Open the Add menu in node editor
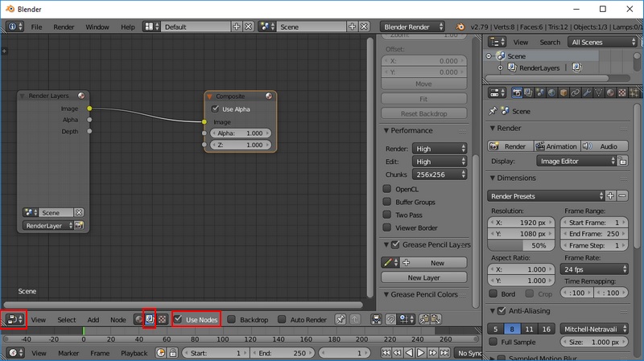 (x=93, y=319)
